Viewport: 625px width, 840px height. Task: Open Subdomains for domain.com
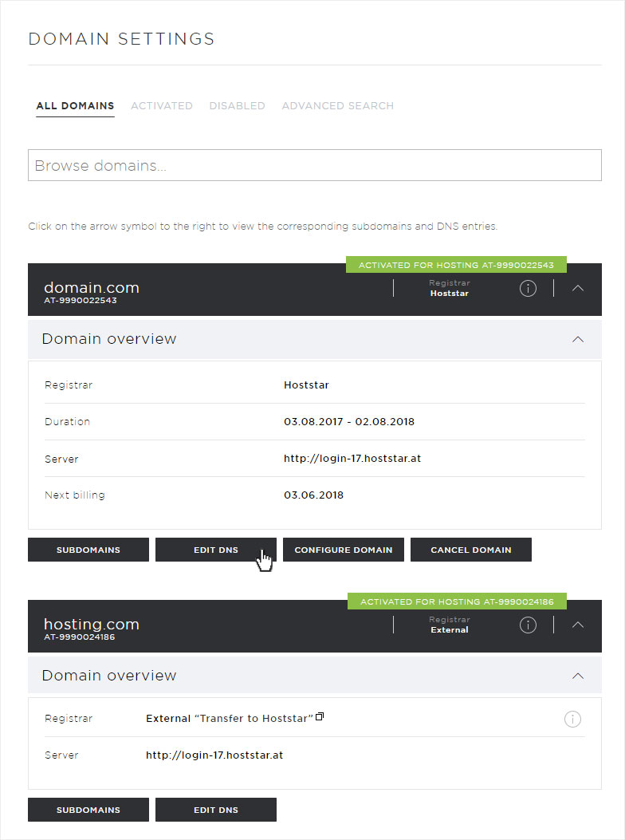click(x=88, y=550)
